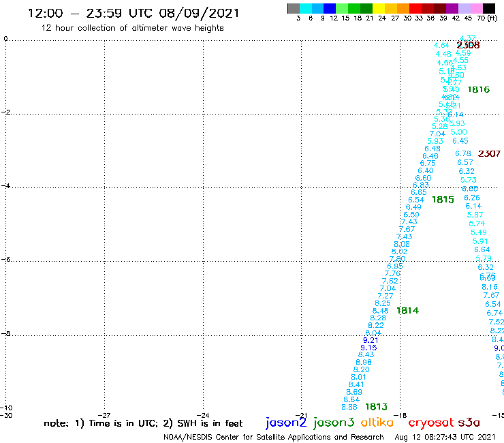Click the wave height value '5.00'
The height and width of the screenshot is (443, 504).
point(458,132)
